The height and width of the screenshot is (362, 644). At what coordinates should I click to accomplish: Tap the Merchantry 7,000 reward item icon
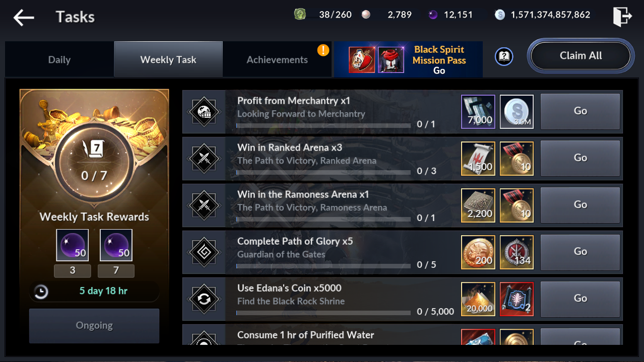pyautogui.click(x=478, y=111)
